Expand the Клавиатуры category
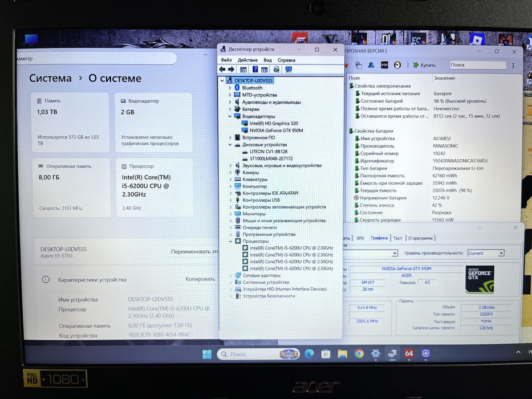Screen dimensions: 532x399 (230, 180)
